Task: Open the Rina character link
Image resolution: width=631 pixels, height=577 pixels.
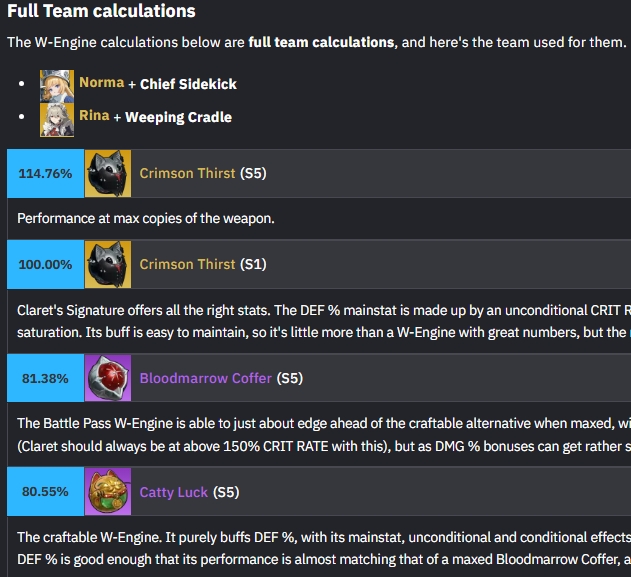Action: tap(94, 115)
